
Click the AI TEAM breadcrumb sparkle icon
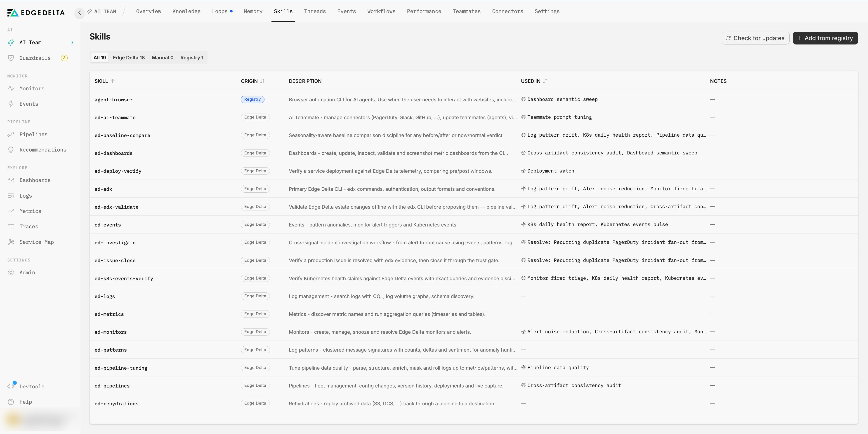click(89, 12)
